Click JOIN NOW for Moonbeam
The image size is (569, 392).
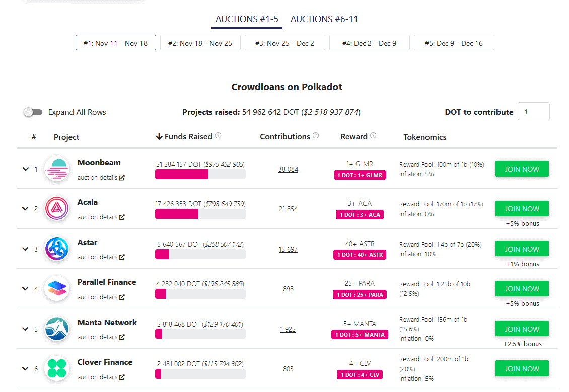coord(522,169)
